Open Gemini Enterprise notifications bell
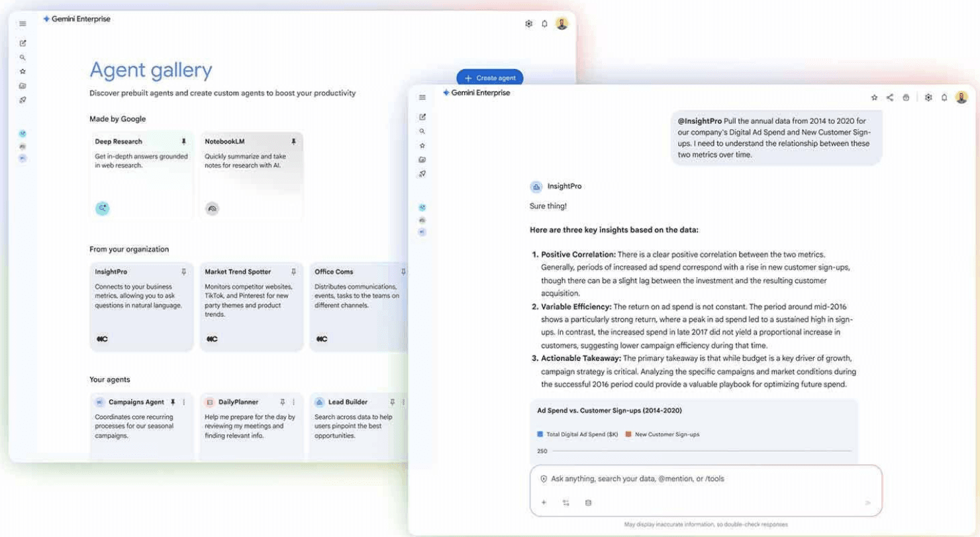980x537 pixels. [945, 97]
